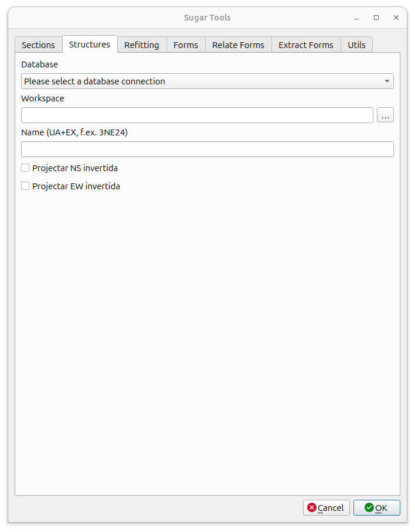Switch to the Sections tab
This screenshot has height=532, width=415.
point(38,45)
